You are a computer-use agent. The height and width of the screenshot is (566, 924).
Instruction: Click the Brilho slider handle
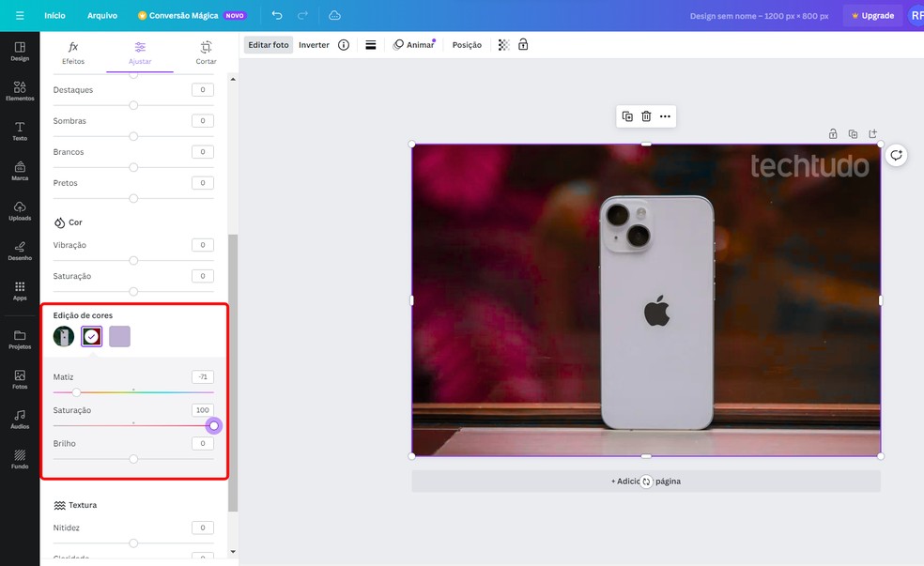click(x=133, y=458)
